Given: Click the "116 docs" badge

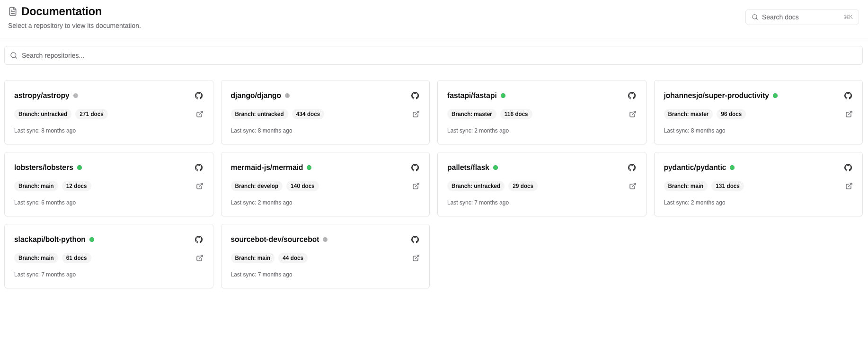Looking at the screenshot, I should 516,114.
